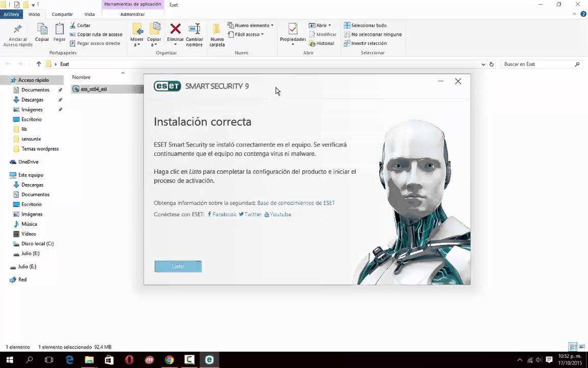
Task: Click Modificar in Abrir group
Action: tap(323, 34)
